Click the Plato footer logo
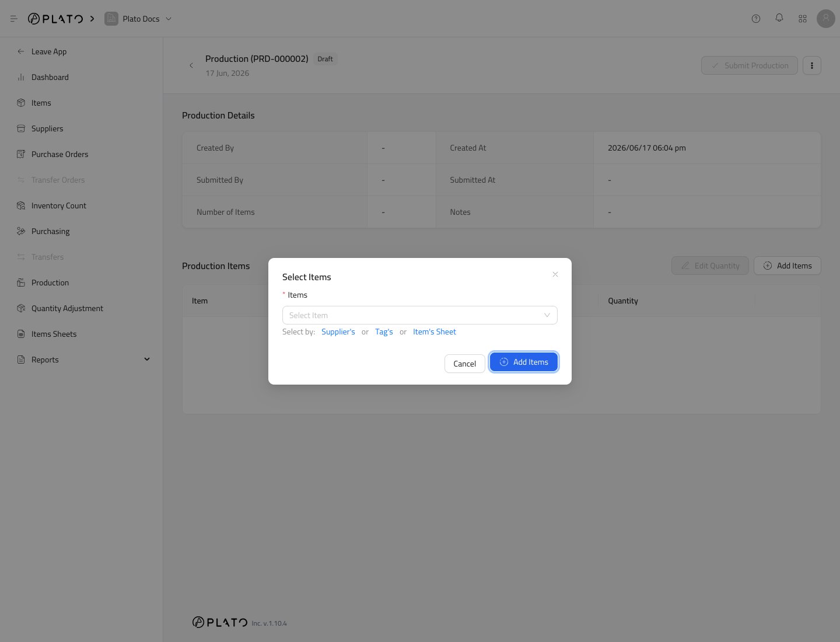The height and width of the screenshot is (642, 840). click(220, 622)
